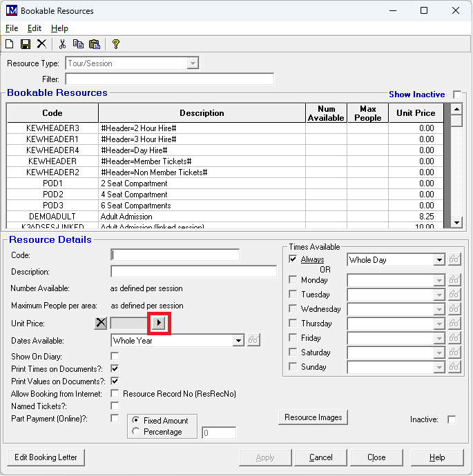The width and height of the screenshot is (473, 476).
Task: Tick the Part Payment (Online) checkbox
Action: [115, 418]
